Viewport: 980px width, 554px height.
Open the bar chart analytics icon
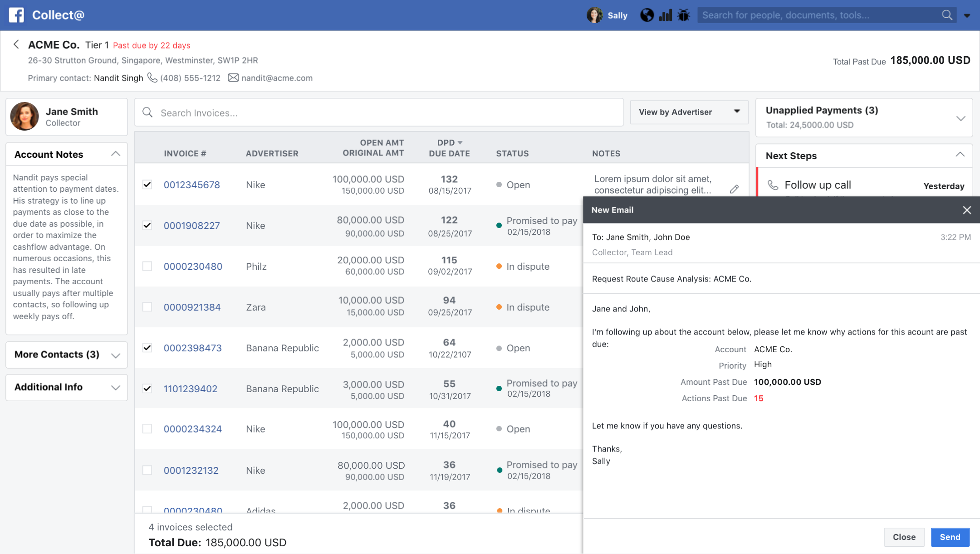[x=665, y=15]
